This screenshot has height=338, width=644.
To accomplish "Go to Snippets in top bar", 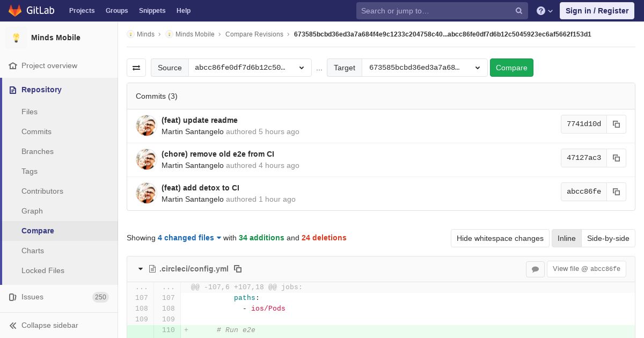I will (152, 11).
